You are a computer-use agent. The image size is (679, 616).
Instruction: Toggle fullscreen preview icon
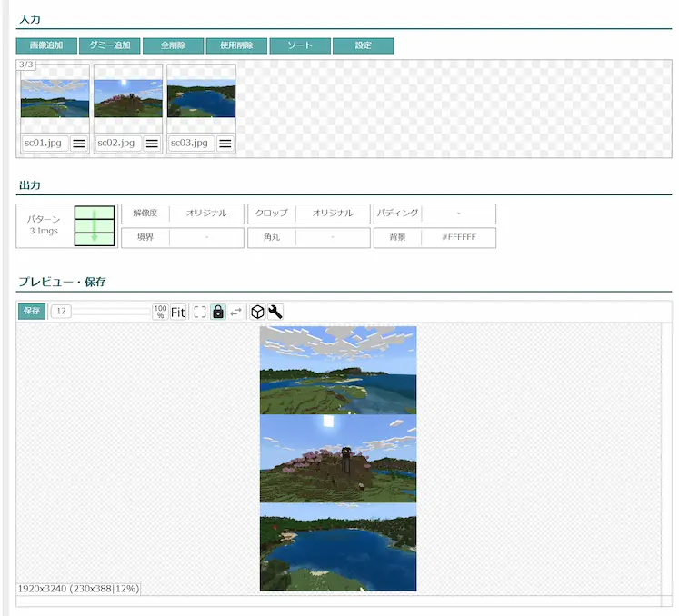click(200, 312)
